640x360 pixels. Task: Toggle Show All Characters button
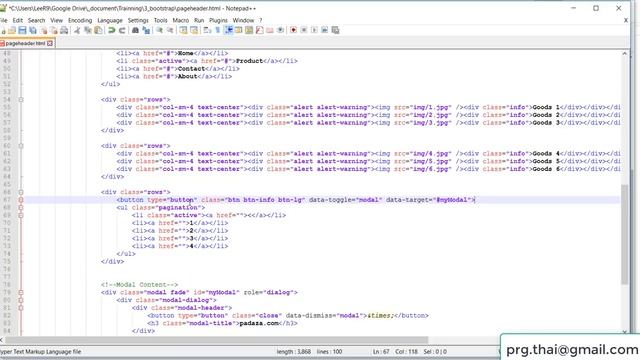tap(218, 30)
